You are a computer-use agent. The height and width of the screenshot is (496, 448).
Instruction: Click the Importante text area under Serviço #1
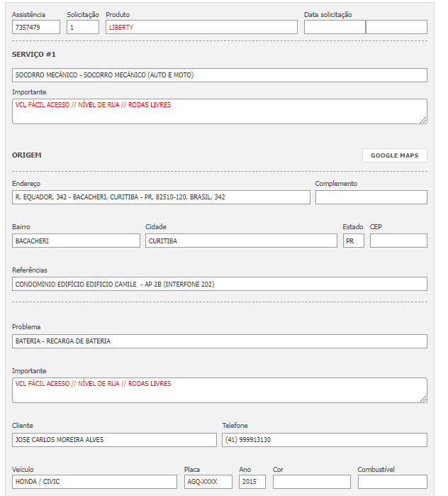coord(219,111)
